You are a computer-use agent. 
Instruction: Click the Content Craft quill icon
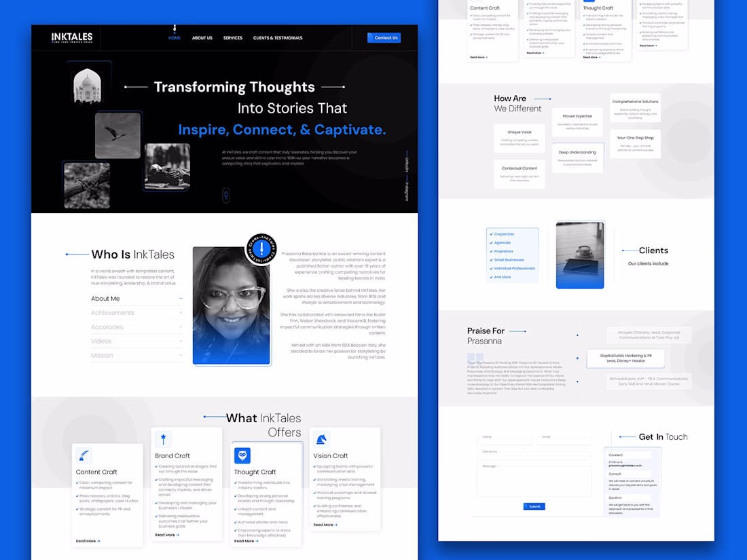click(84, 455)
